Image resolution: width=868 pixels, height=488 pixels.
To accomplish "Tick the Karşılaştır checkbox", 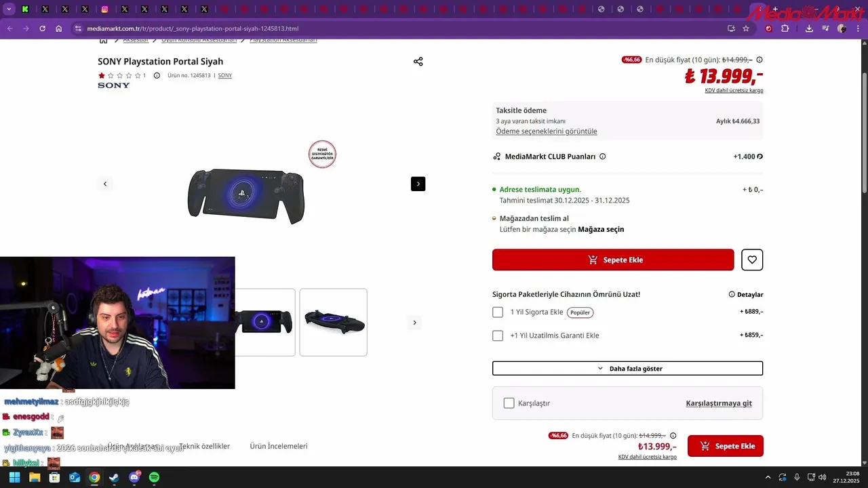I will tap(509, 403).
